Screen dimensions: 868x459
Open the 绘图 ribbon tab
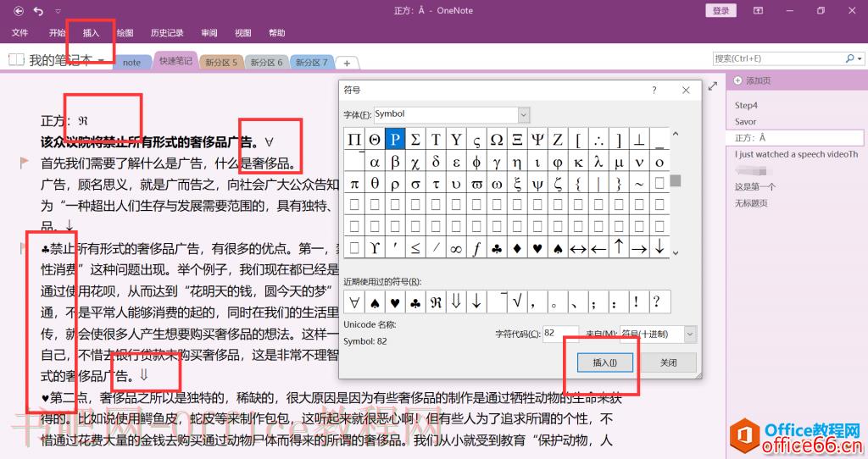tap(125, 33)
